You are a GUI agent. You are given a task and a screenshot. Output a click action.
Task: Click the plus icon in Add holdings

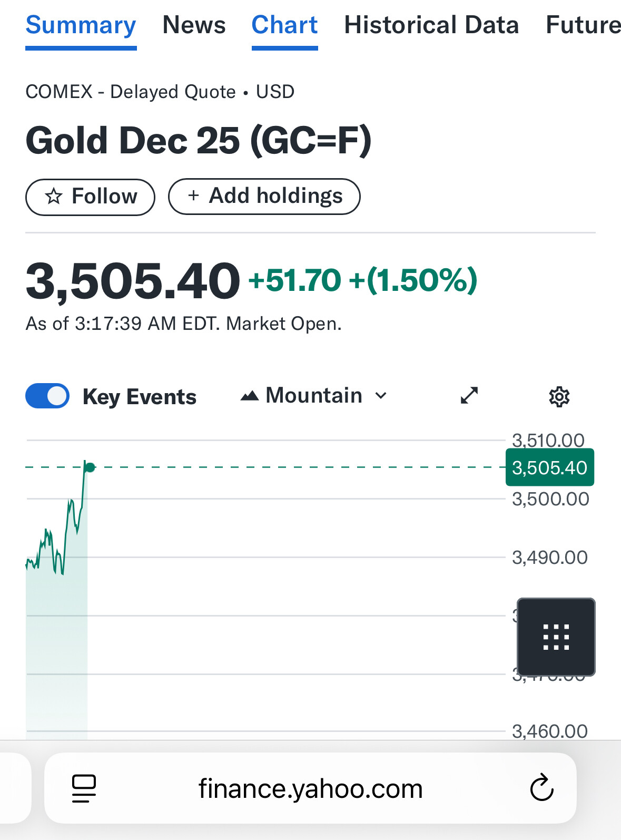[x=194, y=196]
